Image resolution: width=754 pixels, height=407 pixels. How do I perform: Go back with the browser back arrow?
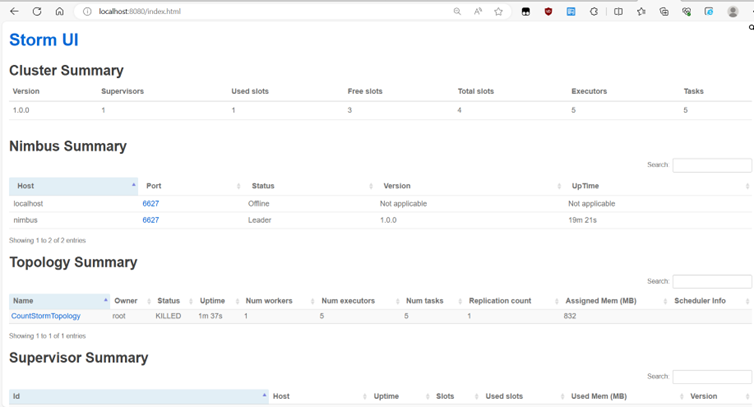(14, 11)
